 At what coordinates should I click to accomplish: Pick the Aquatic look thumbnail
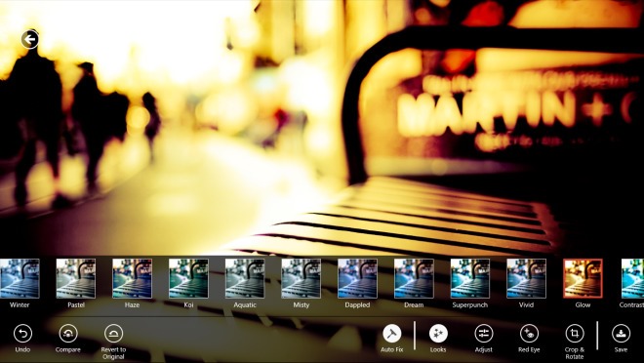(245, 278)
